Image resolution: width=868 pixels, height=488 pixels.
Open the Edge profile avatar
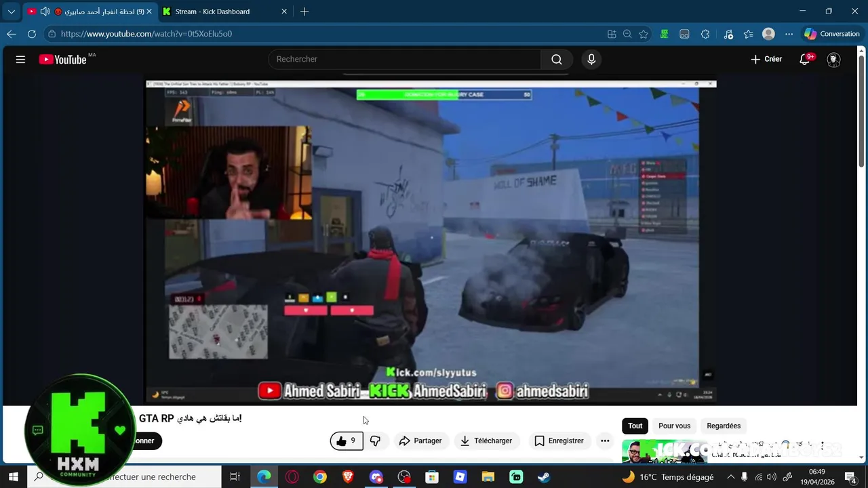click(x=768, y=34)
